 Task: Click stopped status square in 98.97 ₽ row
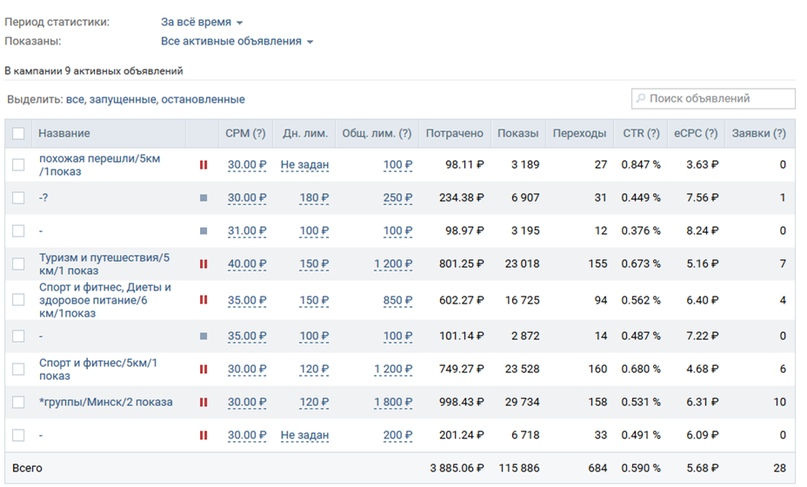203,231
